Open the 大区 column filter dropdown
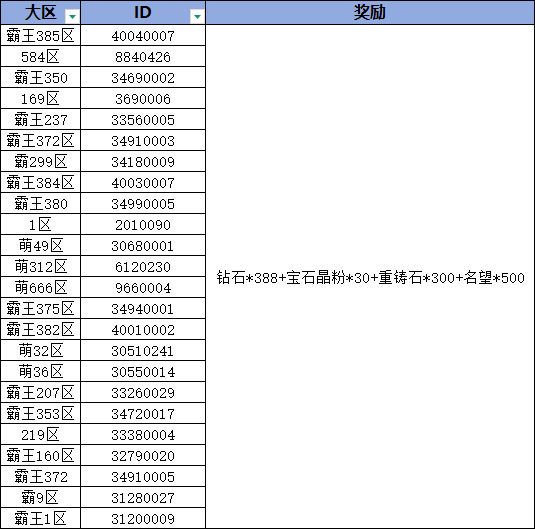This screenshot has height=529, width=535. click(x=72, y=16)
